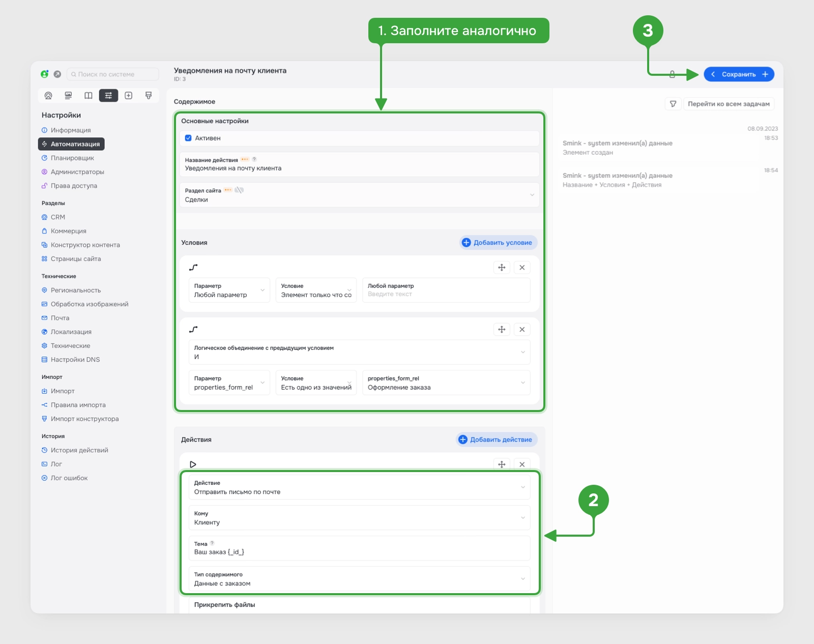Screen dimensions: 814x644
Task: Open the Кому recipient dropdown
Action: coord(359,518)
